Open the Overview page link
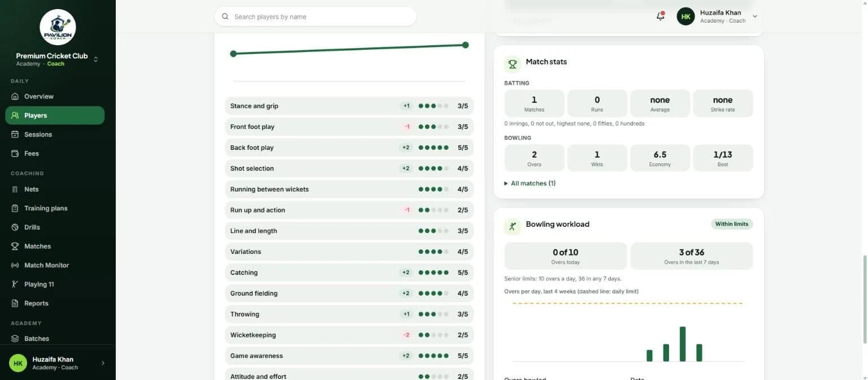The image size is (868, 380). click(55, 96)
